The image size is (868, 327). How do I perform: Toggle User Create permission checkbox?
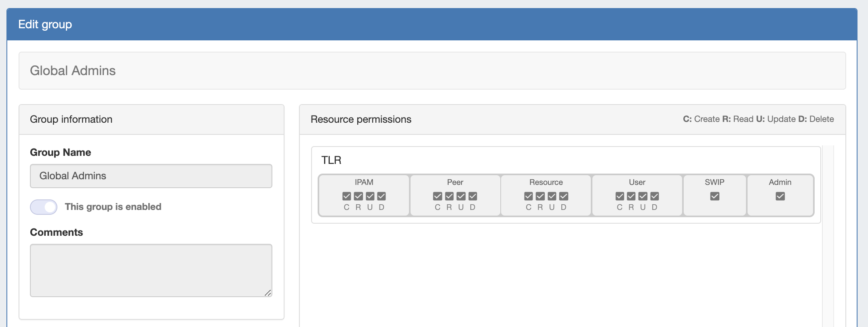[619, 196]
